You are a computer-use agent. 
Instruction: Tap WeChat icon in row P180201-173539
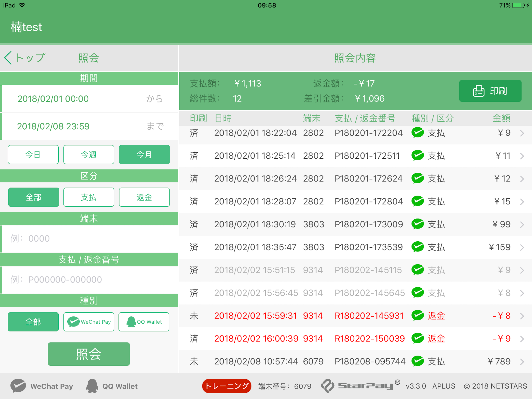point(417,247)
